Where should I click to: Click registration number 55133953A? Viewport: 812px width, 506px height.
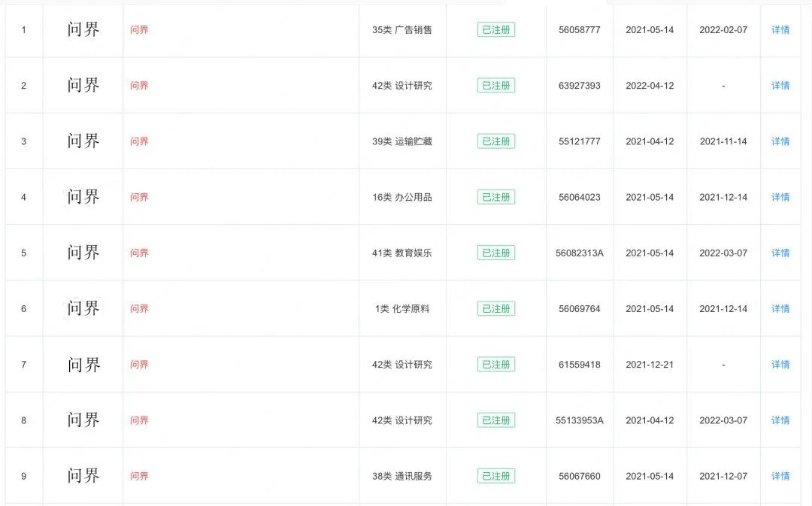point(580,420)
